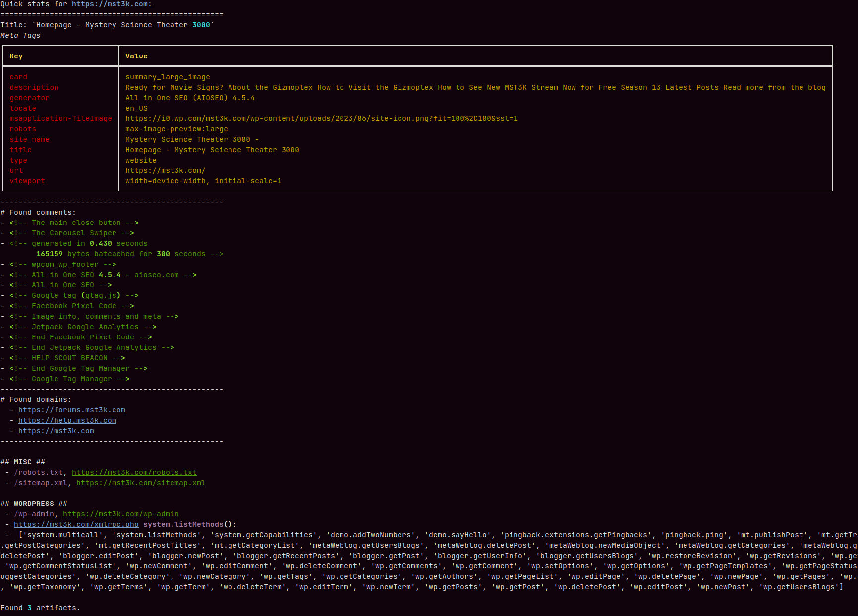The image size is (858, 616).
Task: Click the 'summary_large_image' value
Action: click(x=168, y=77)
